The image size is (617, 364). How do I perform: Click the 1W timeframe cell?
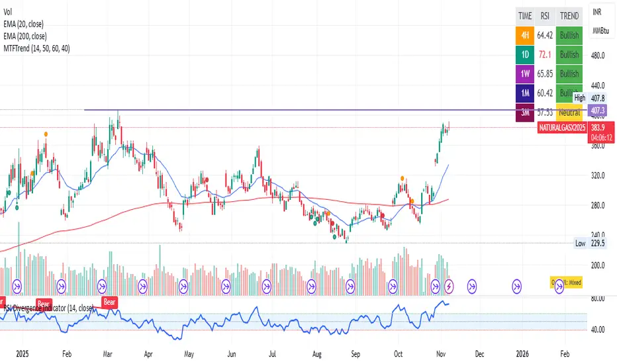click(x=525, y=73)
